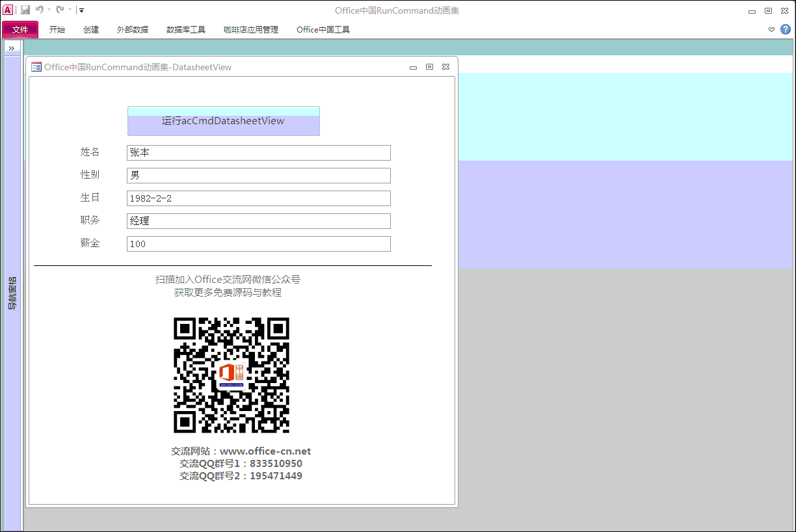
Task: Switch to the 开始 ribbon tab
Action: tap(57, 29)
